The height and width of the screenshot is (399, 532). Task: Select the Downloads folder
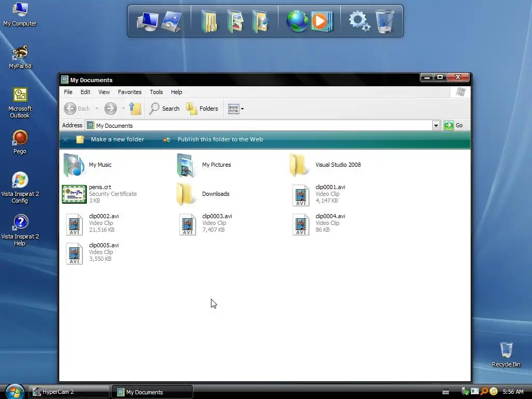203,194
